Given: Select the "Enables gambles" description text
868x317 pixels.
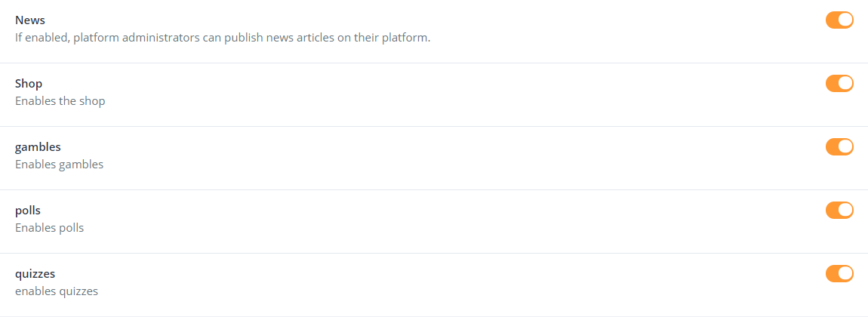Looking at the screenshot, I should (60, 164).
